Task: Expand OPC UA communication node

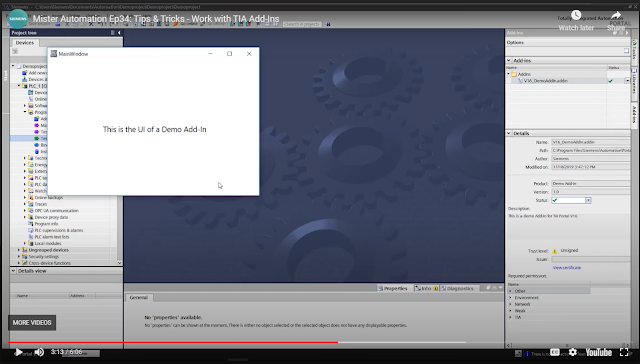Action: (24, 211)
